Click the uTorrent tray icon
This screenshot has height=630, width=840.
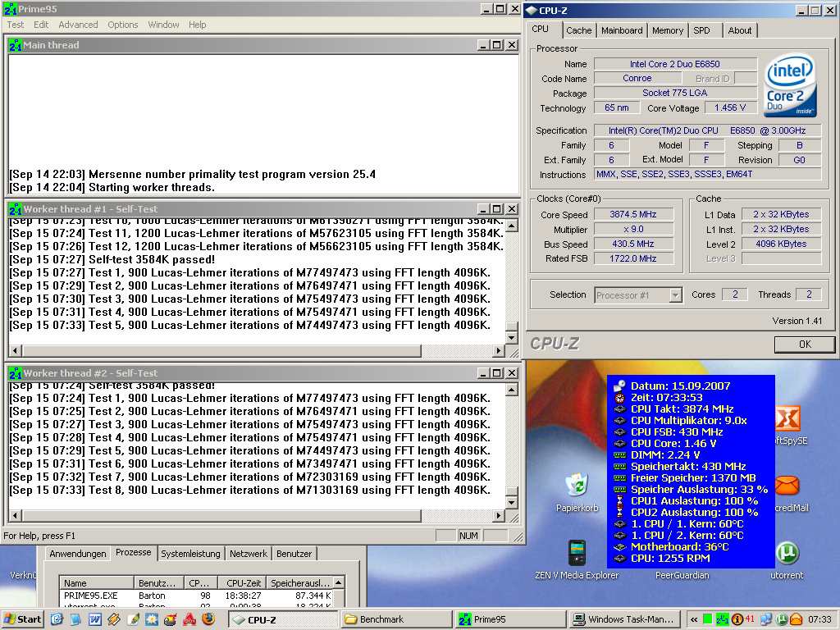coord(782,619)
